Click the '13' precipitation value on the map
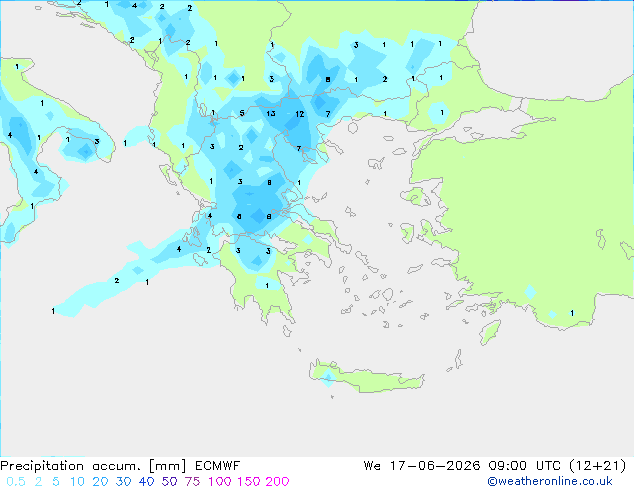 point(271,114)
